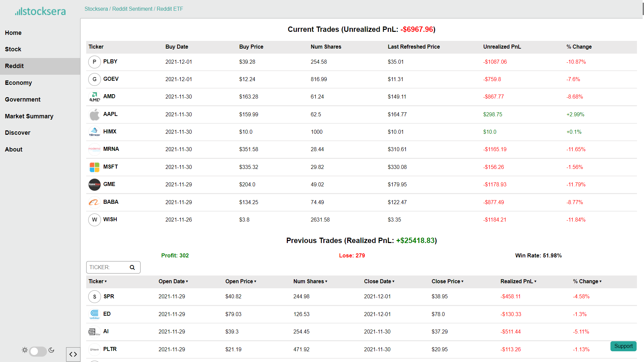Click the Palantir logo next to PLTR
644x362 pixels.
click(94, 349)
